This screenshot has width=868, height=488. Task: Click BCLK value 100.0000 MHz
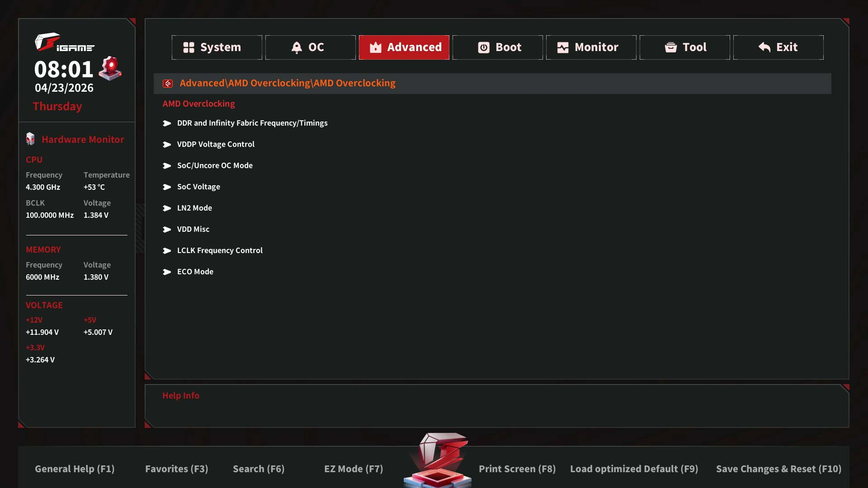point(50,215)
